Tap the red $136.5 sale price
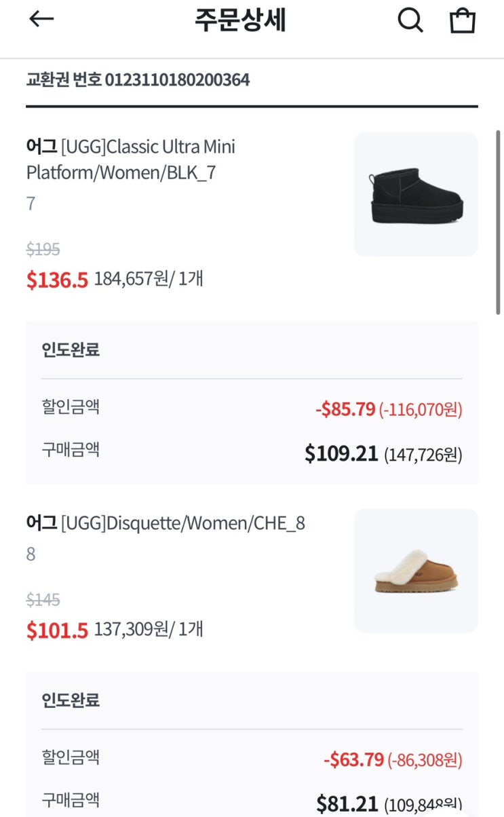This screenshot has width=504, height=817. (x=57, y=280)
